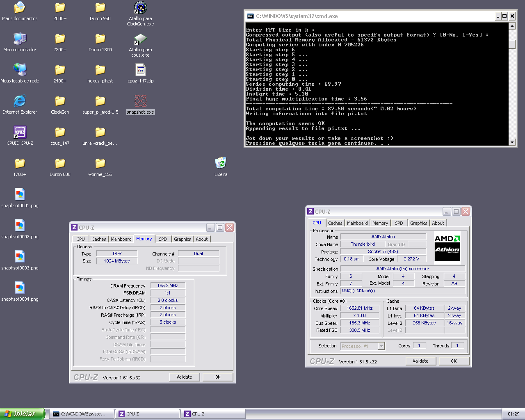Open About tab in Athlon CPU-Z window
Image resolution: width=525 pixels, height=420 pixels.
[x=438, y=223]
